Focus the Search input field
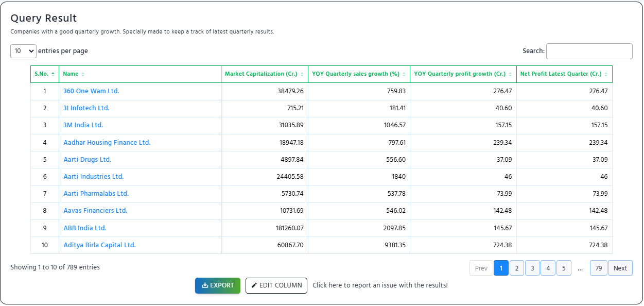This screenshot has height=306, width=644. [x=589, y=51]
